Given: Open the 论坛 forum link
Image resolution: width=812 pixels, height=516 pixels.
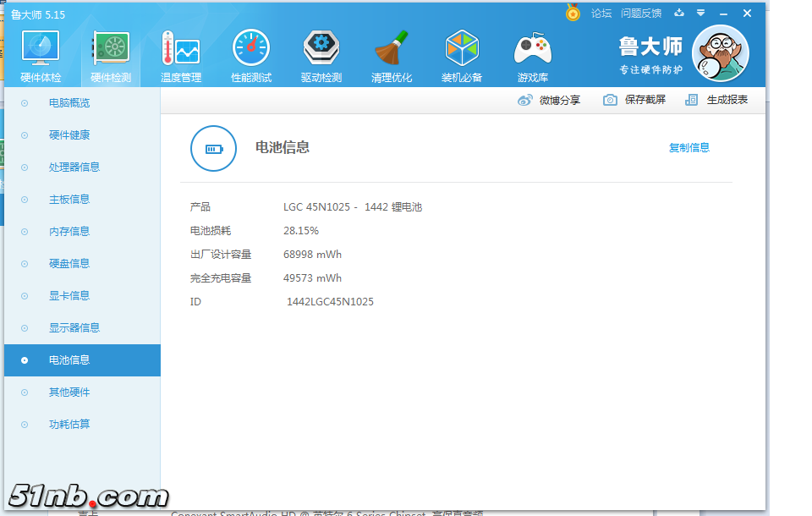Looking at the screenshot, I should click(601, 14).
